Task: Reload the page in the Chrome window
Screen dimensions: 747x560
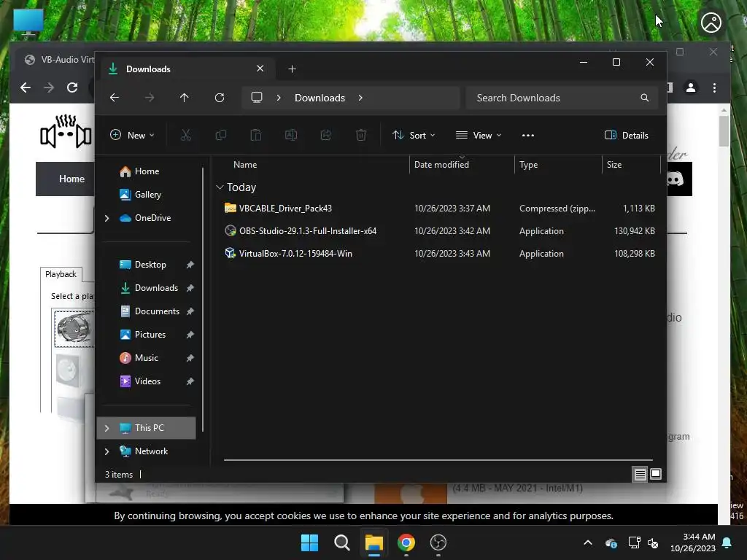Action: [72, 87]
